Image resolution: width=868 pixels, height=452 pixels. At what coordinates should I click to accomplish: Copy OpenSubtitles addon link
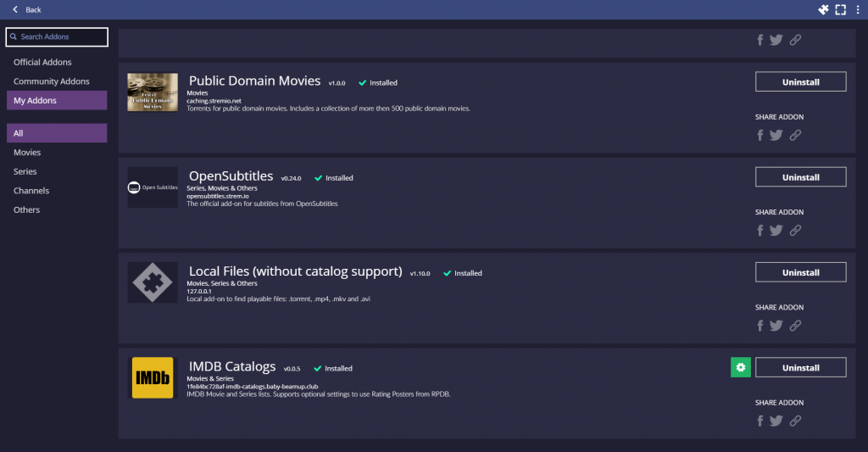coord(795,231)
